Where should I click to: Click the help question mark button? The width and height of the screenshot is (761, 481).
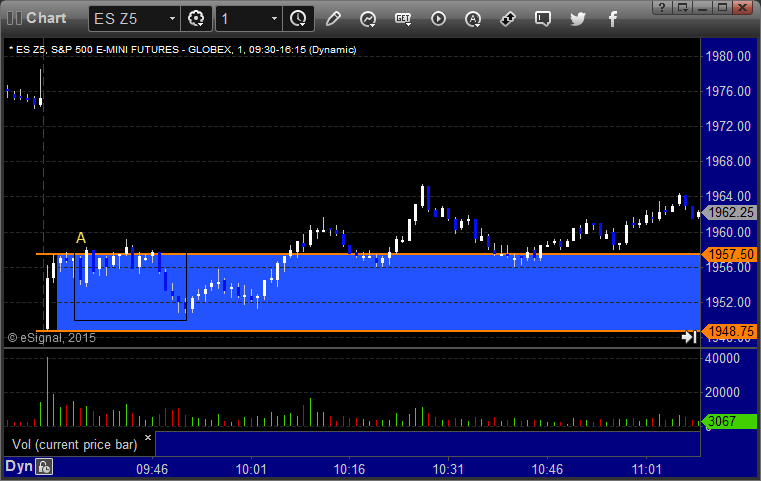(x=662, y=7)
